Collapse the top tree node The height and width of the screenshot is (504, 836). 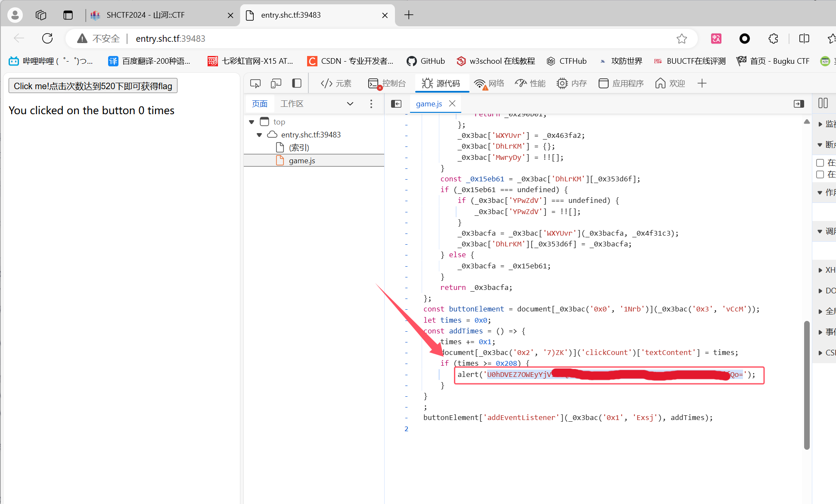point(252,122)
